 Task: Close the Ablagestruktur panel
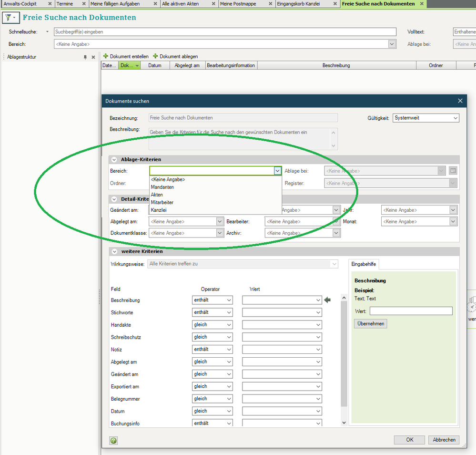pos(93,57)
